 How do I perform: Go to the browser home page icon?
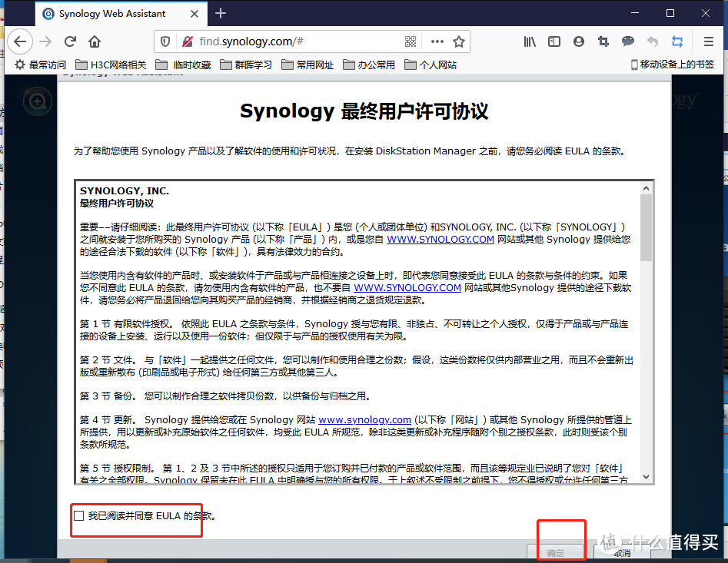tap(95, 41)
